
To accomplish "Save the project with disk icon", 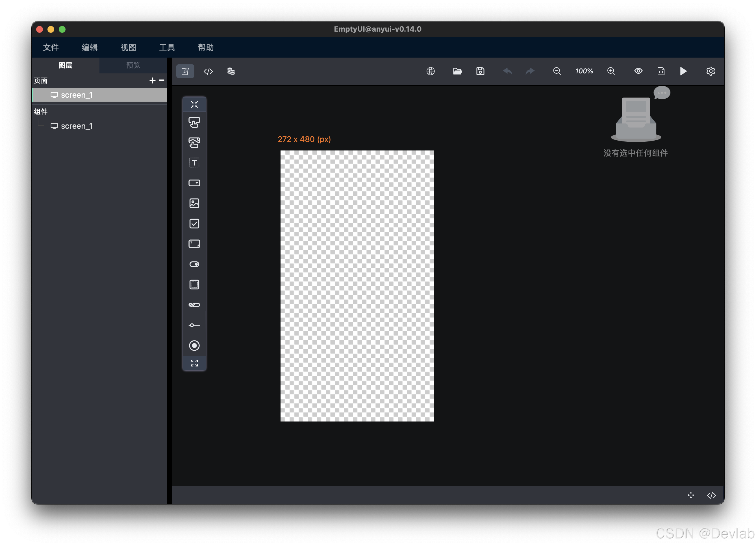I will [x=480, y=71].
